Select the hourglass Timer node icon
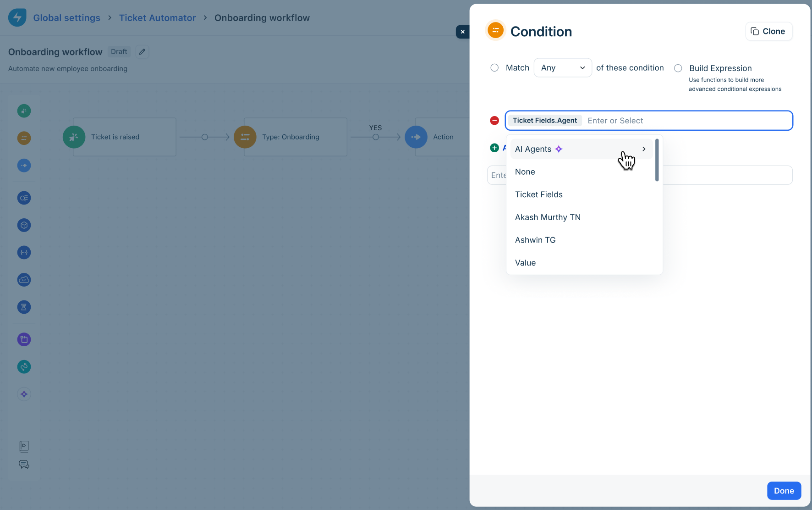 24,307
